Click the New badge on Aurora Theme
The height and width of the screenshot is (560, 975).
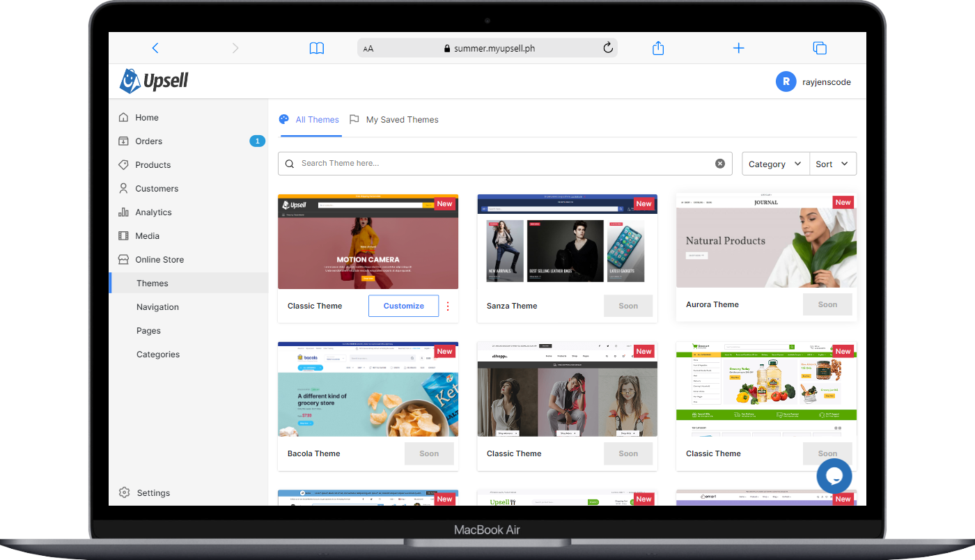pos(843,202)
